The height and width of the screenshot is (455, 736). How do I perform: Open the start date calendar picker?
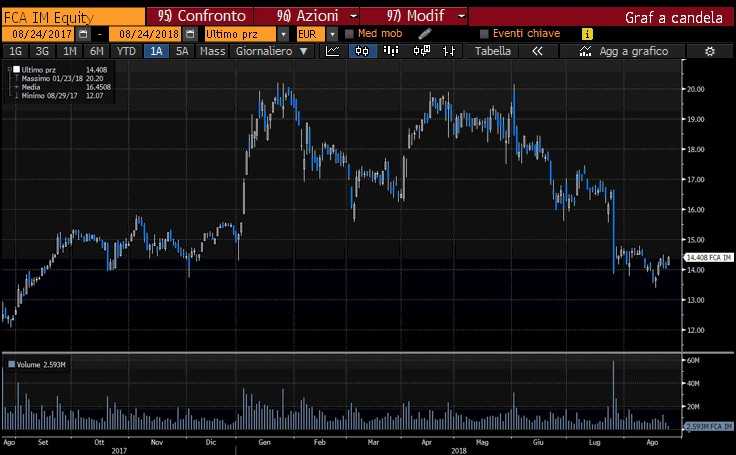coord(83,34)
